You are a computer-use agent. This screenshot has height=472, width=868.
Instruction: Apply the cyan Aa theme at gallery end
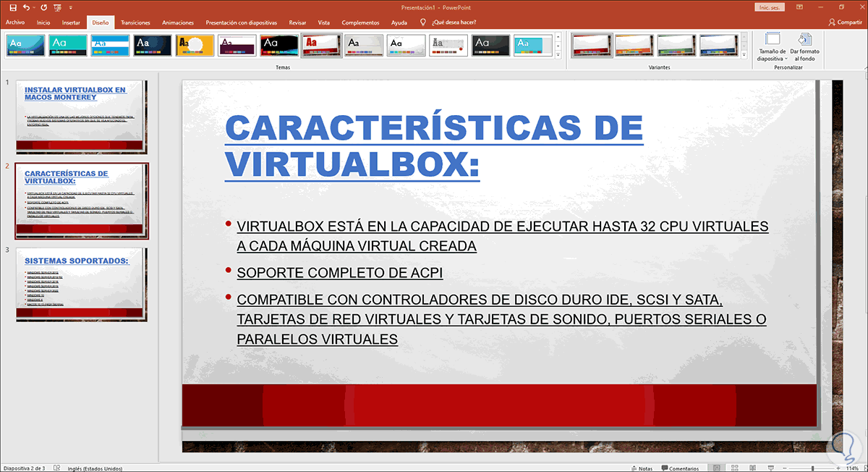533,46
